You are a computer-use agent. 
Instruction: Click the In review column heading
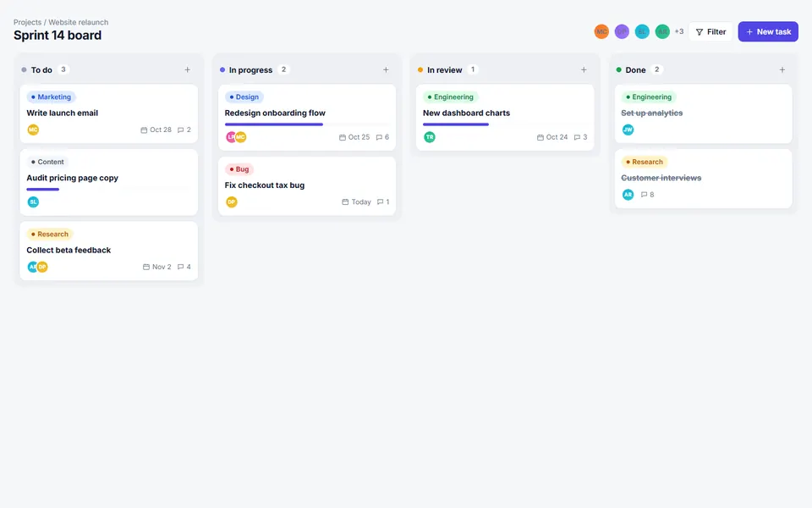[444, 70]
